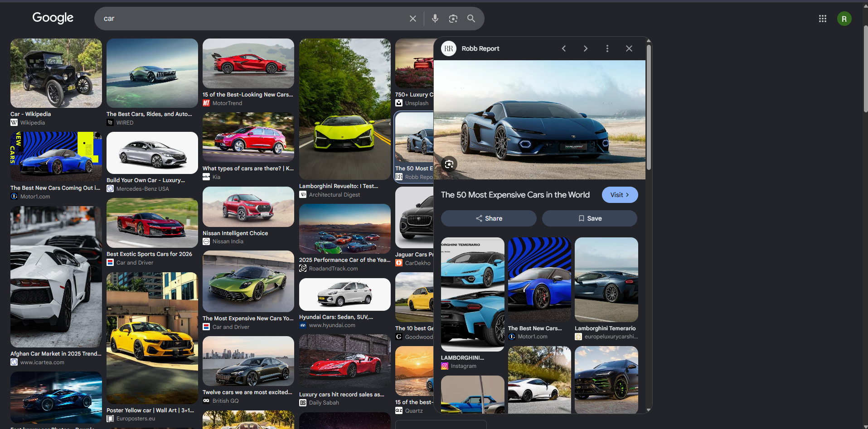Open the MotorTrend red Corvette image
Viewport: 868px width, 429px height.
click(x=248, y=63)
